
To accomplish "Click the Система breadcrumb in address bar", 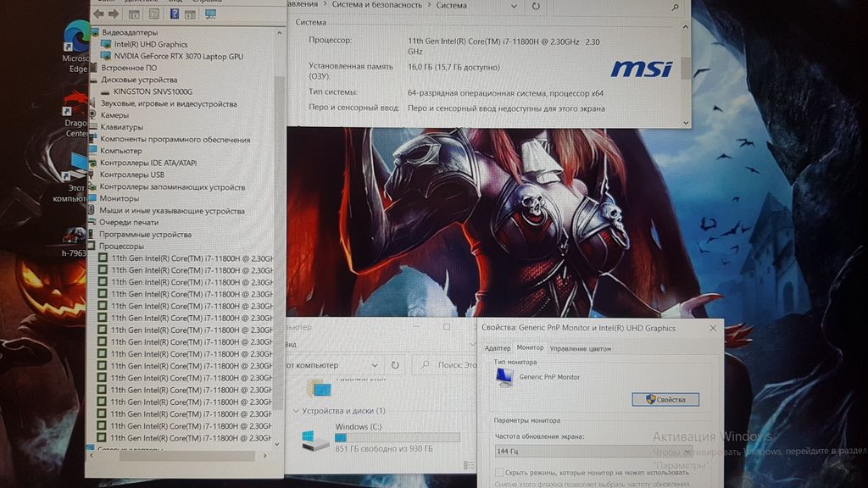I will (451, 6).
